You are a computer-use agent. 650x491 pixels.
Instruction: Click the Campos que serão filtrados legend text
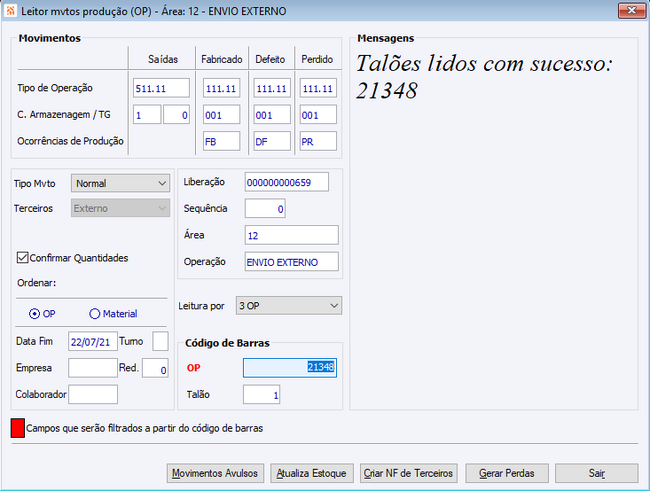(x=145, y=428)
